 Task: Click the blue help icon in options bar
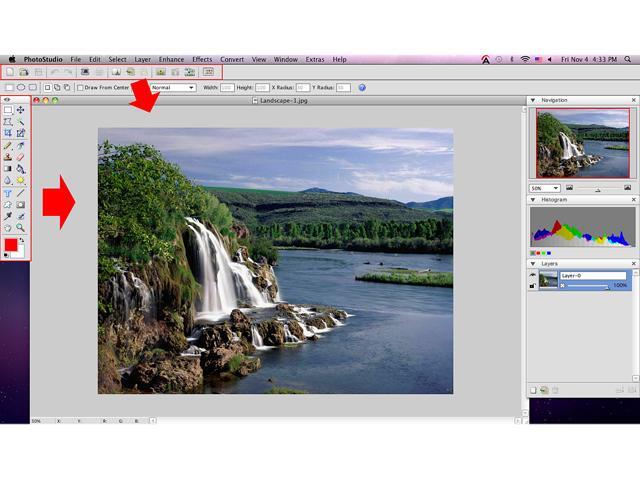coord(362,88)
